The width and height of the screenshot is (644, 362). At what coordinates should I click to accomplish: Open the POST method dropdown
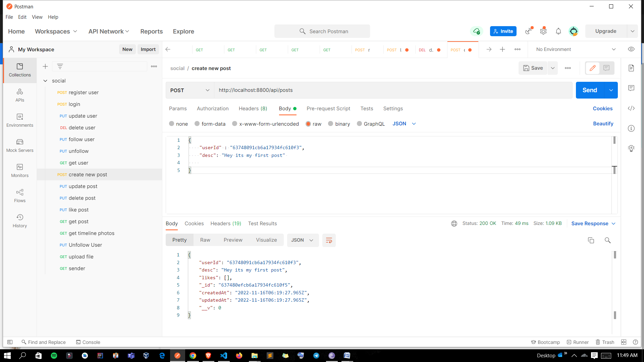point(190,90)
